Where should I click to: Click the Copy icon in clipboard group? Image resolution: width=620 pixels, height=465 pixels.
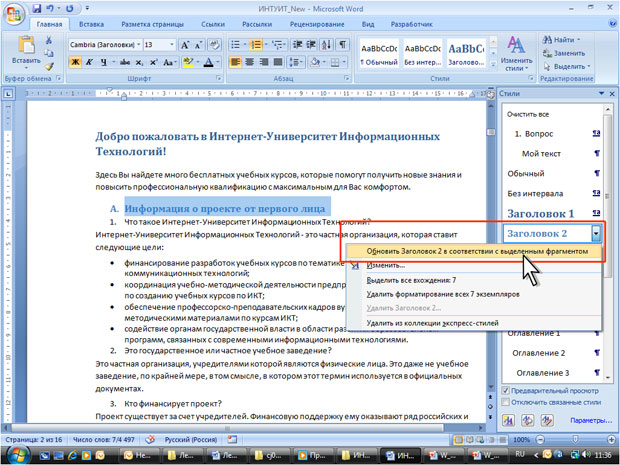coord(49,53)
